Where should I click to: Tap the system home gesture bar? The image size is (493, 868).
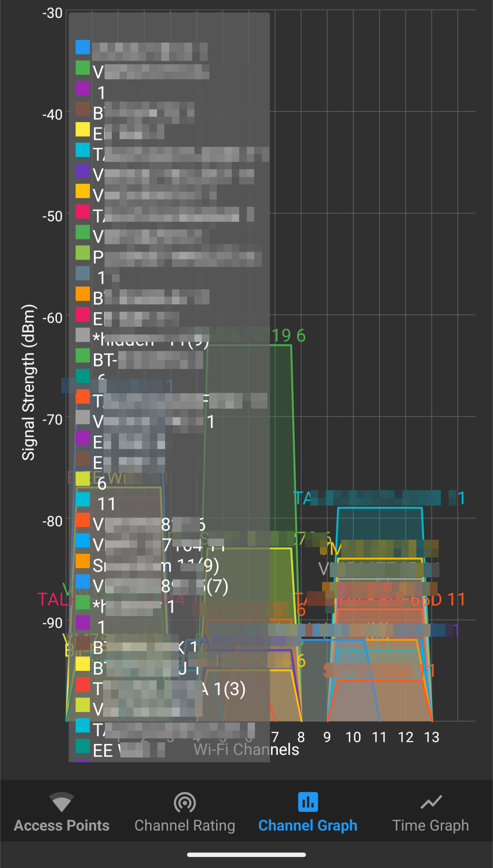246,854
